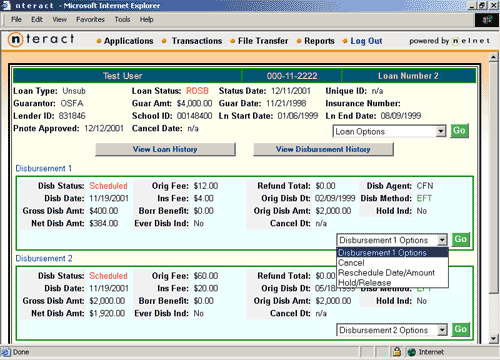
Task: Click the CFN Disb Agent value
Action: [425, 186]
